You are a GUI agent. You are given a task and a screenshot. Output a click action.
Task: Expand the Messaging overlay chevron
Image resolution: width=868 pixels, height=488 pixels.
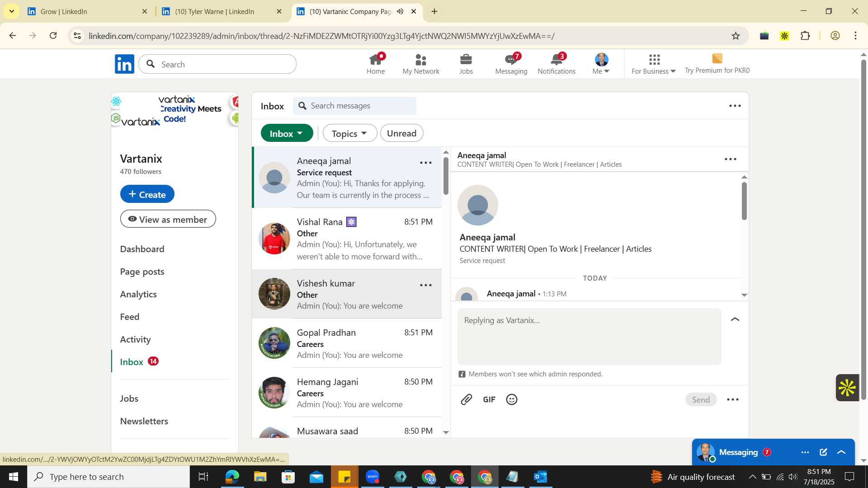[x=842, y=452]
